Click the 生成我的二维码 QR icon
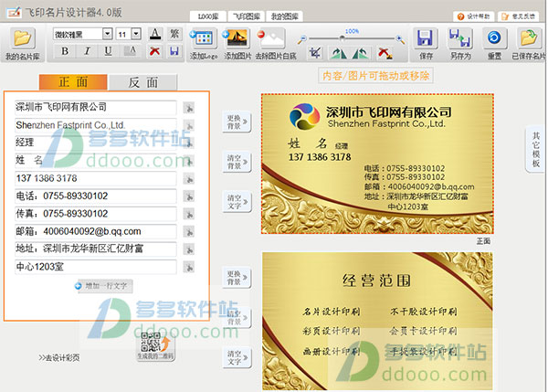Viewport: 548px width, 392px height. point(155,346)
